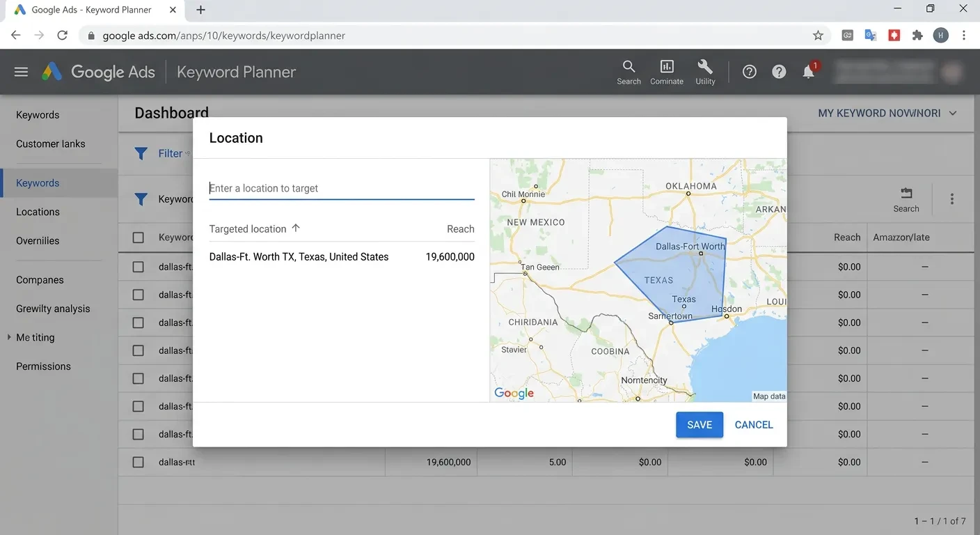Select the Dallas-Ft. Worth TX location row
Screen dimensions: 980x535
click(x=342, y=257)
